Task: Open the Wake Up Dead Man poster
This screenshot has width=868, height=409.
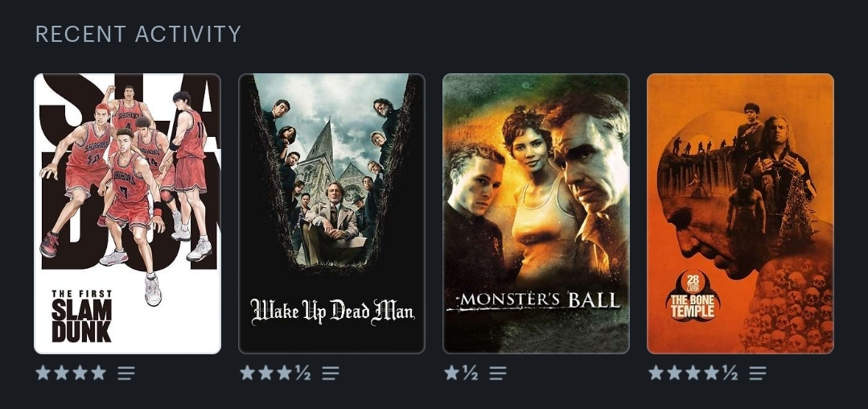Action: (331, 213)
